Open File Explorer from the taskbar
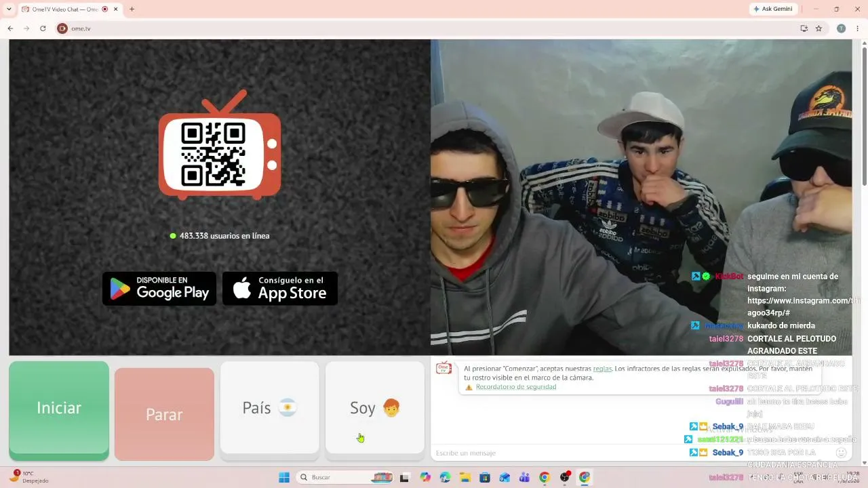868x488 pixels. 465,477
